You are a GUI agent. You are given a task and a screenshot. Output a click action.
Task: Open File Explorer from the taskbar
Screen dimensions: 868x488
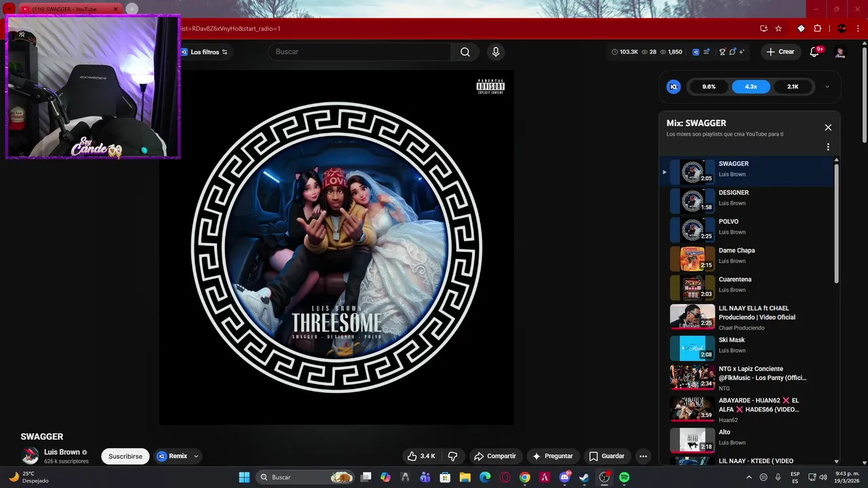465,477
